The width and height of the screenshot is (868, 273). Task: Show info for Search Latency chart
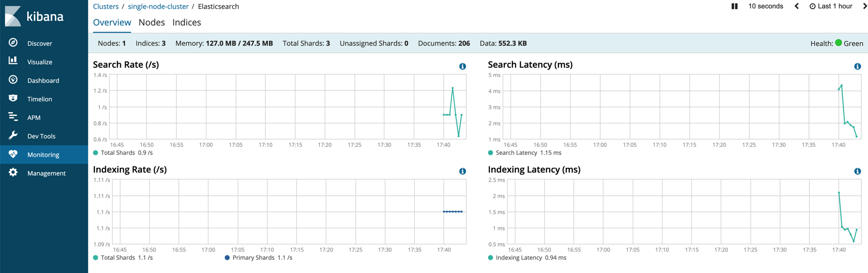tap(858, 66)
